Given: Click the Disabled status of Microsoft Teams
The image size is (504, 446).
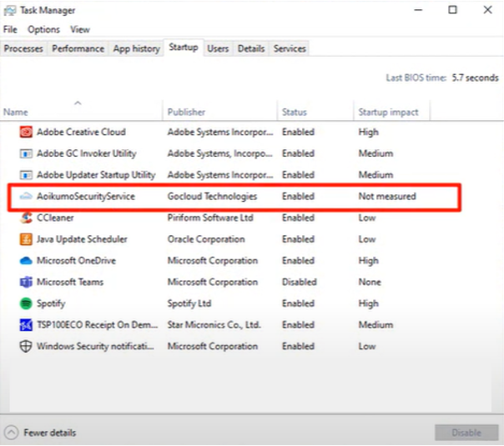Looking at the screenshot, I should coord(300,283).
